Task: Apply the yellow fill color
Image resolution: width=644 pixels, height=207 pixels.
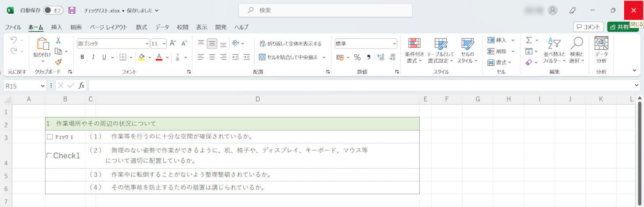Action: 142,57
